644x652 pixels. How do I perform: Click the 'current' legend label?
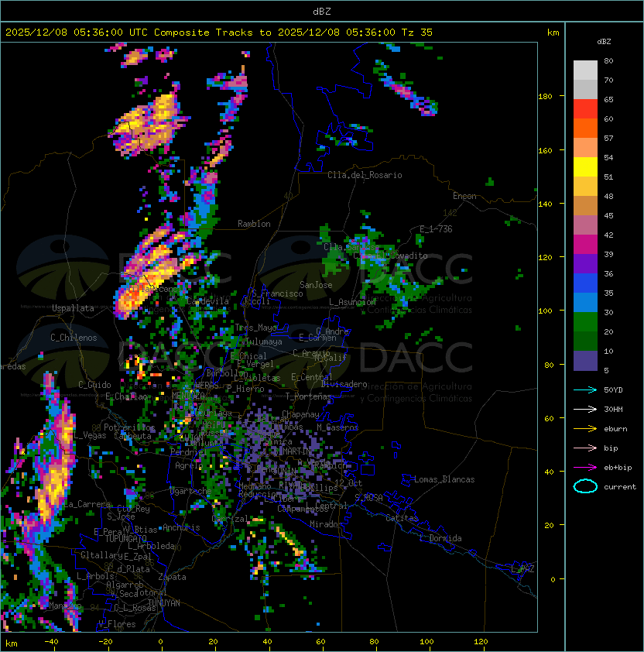coord(620,486)
